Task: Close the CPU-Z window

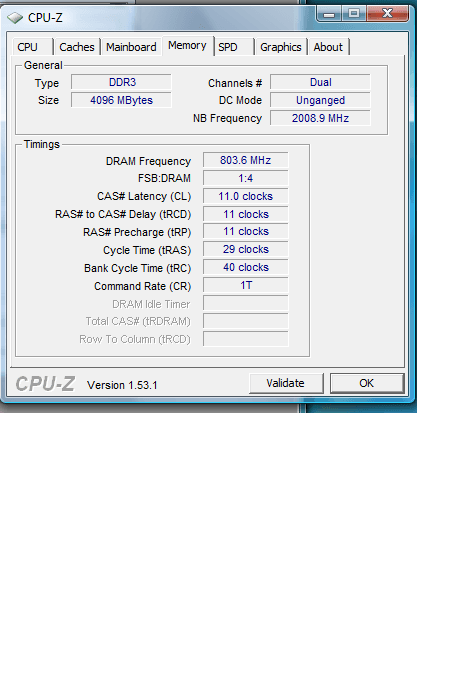Action: [387, 14]
